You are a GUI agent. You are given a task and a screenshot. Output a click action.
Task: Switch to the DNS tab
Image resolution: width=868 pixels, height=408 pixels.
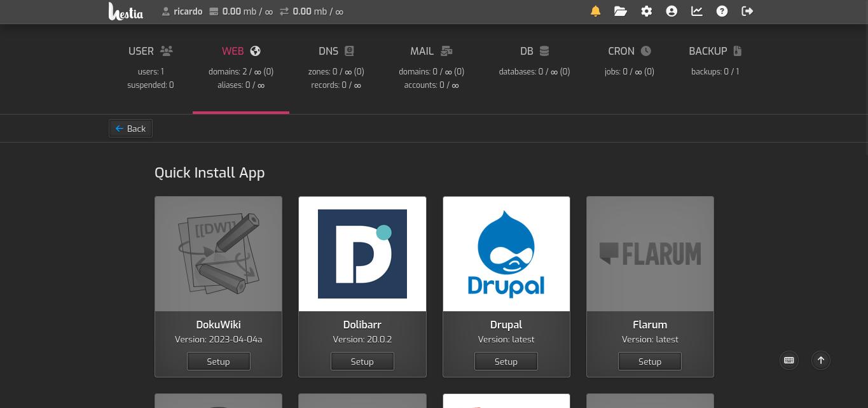click(336, 68)
